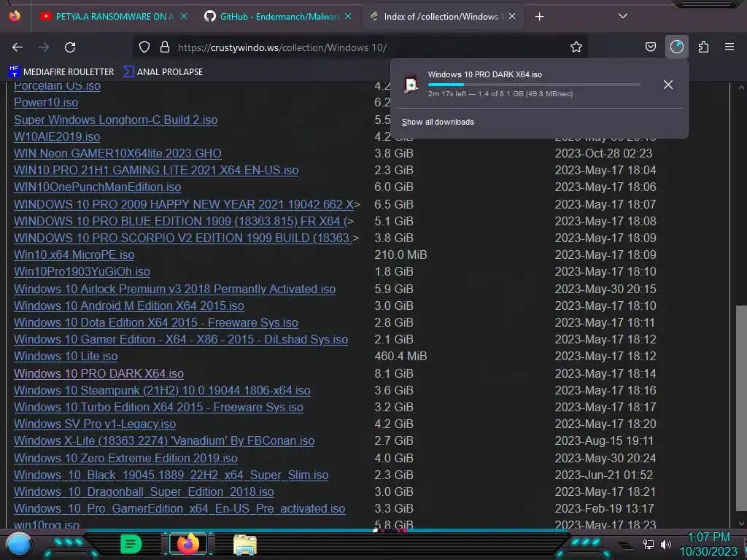This screenshot has width=747, height=560.
Task: Open the Firefox hamburger menu
Action: [x=729, y=47]
